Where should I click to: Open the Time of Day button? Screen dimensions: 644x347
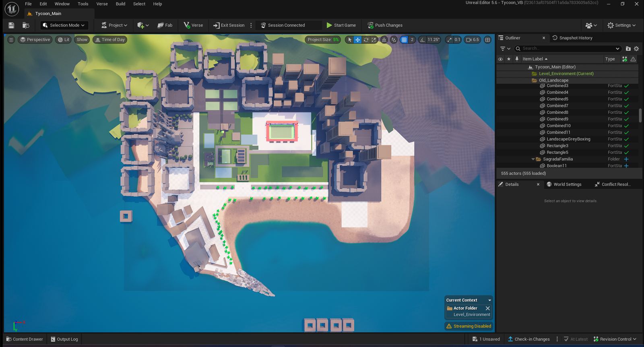110,40
